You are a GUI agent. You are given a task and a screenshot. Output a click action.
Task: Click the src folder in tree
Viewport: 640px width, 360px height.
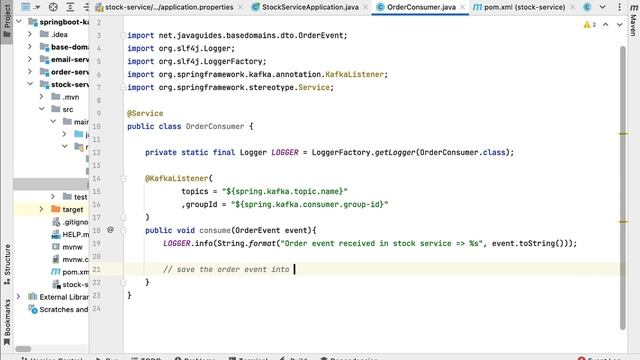click(62, 109)
